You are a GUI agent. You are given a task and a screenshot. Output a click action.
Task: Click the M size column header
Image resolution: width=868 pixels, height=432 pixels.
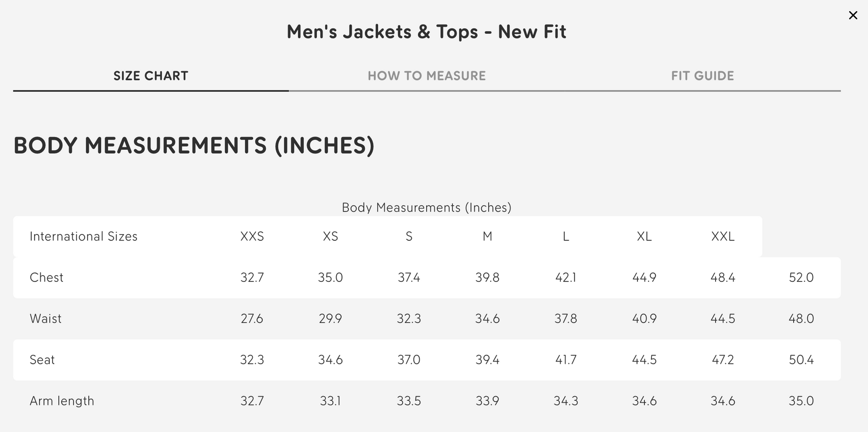coord(487,237)
